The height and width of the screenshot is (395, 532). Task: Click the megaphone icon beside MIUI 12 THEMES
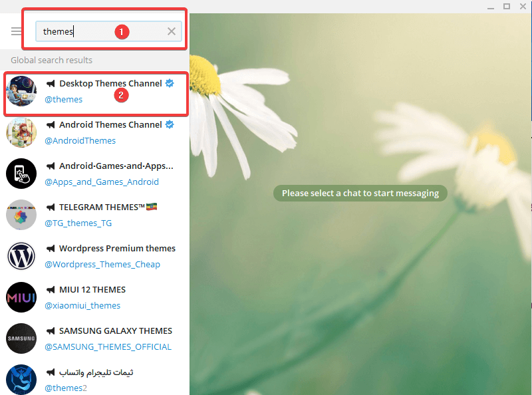coord(53,289)
